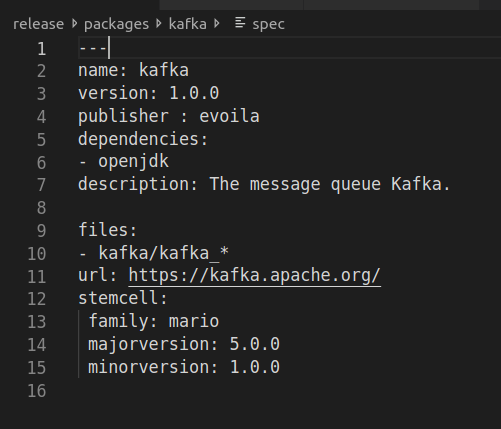Expand the chevron after packages breadcrumb
501x429 pixels.
[159, 23]
